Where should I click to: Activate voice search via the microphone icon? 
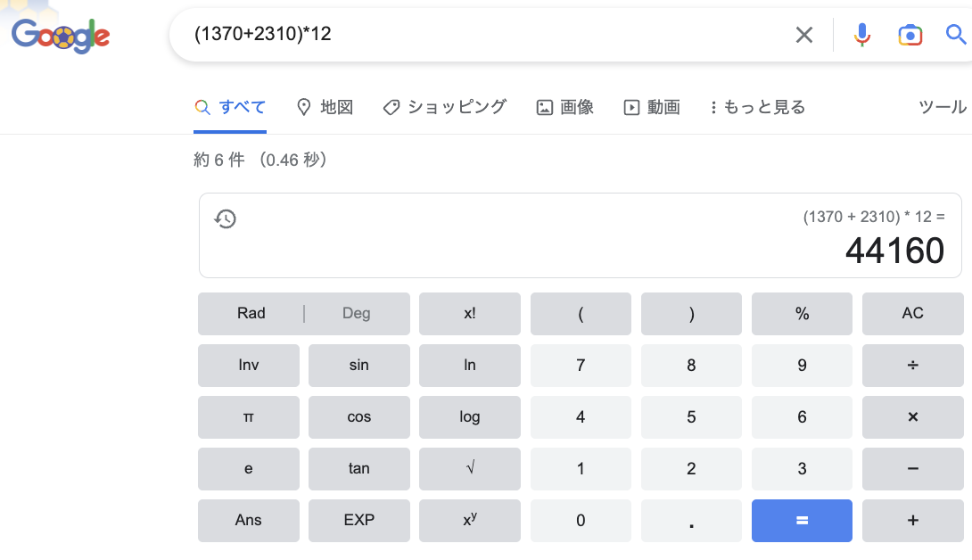point(861,35)
